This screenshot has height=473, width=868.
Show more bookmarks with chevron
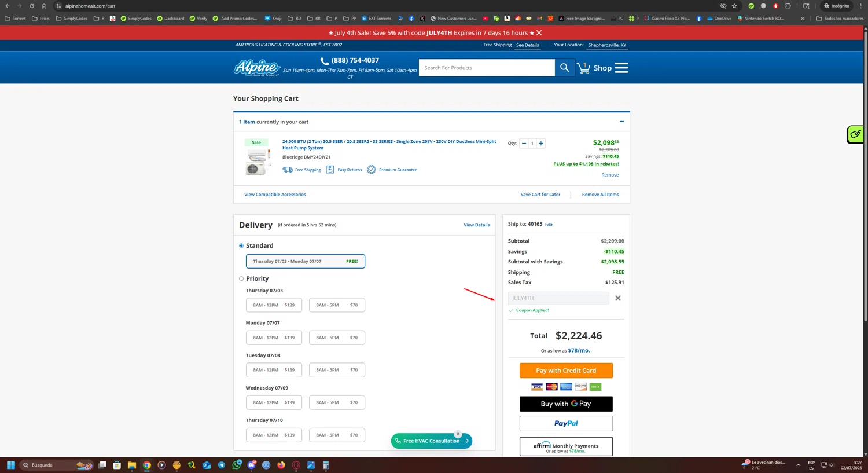803,19
